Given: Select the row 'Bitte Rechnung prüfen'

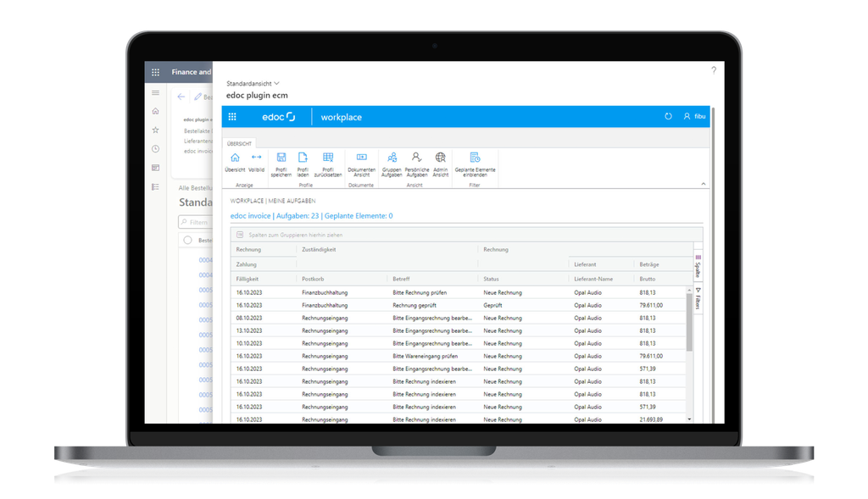Looking at the screenshot, I should click(x=459, y=292).
